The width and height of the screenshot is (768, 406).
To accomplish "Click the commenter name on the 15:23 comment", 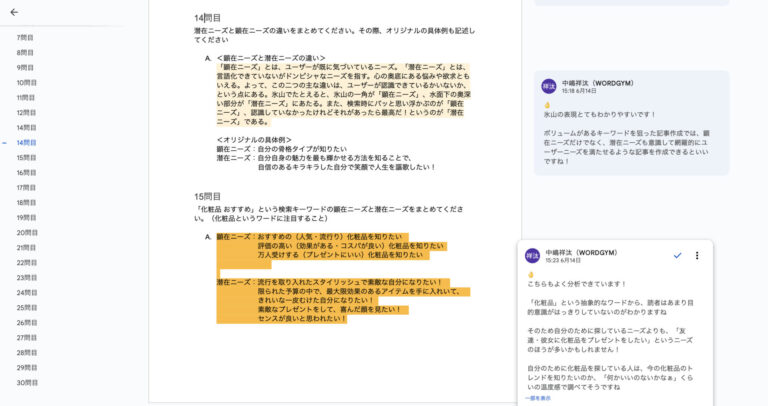I will coord(581,253).
